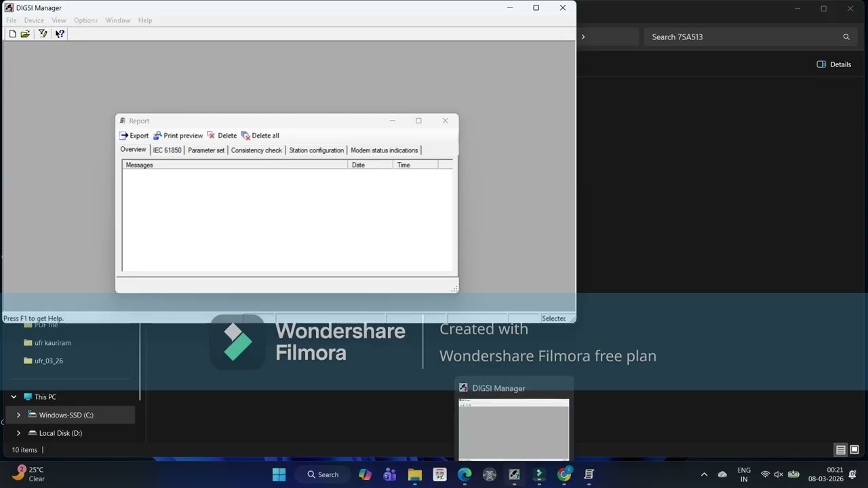This screenshot has height=488, width=868.
Task: Click the Messages column header
Action: click(235, 165)
